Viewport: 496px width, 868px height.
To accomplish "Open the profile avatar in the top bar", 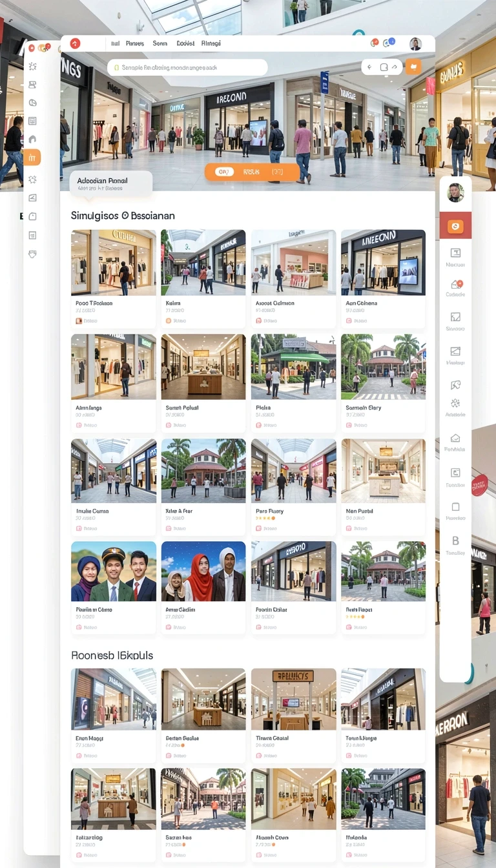I will click(415, 43).
